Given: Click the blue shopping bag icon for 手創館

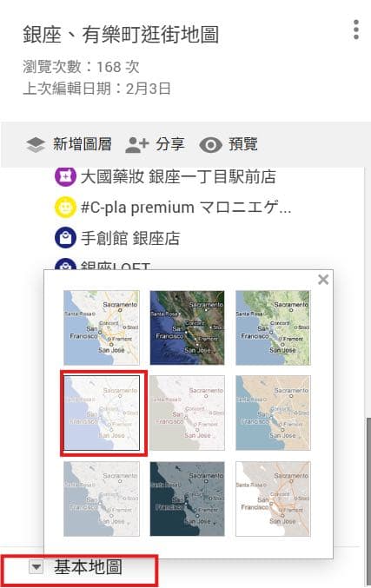Looking at the screenshot, I should tap(66, 238).
